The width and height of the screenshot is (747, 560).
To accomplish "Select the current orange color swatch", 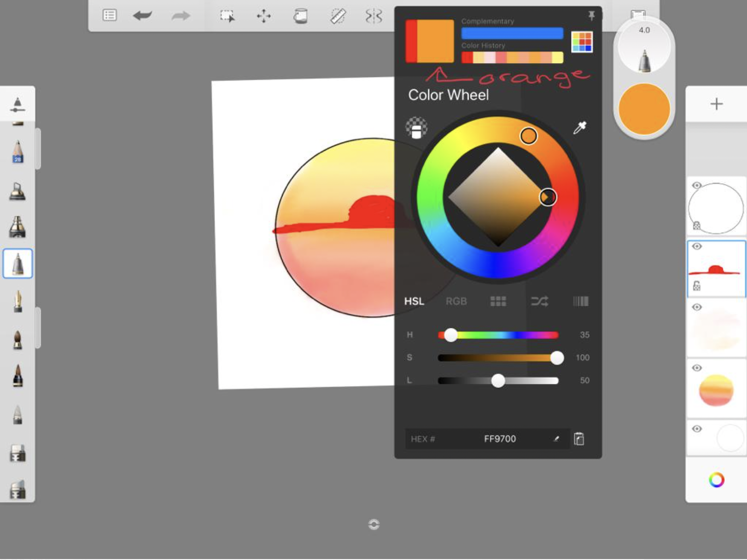I will [x=435, y=41].
